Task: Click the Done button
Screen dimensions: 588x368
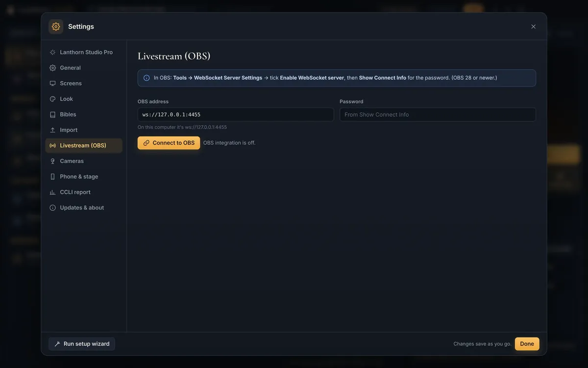Action: click(x=527, y=344)
